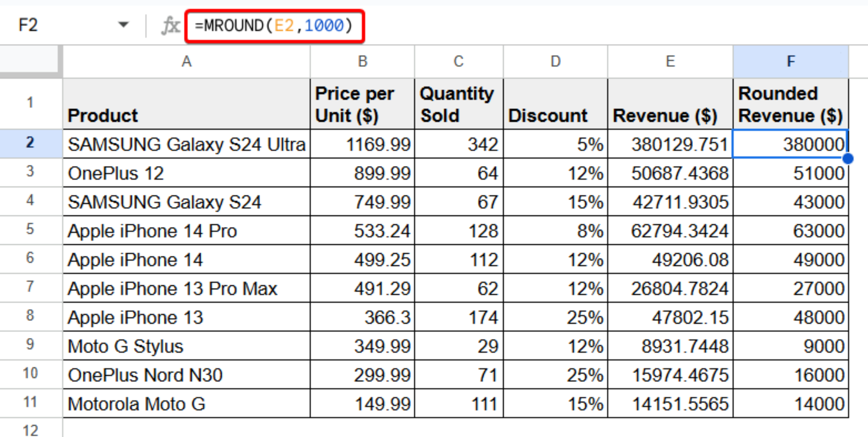Select column A header
868x437 pixels.
(x=186, y=62)
